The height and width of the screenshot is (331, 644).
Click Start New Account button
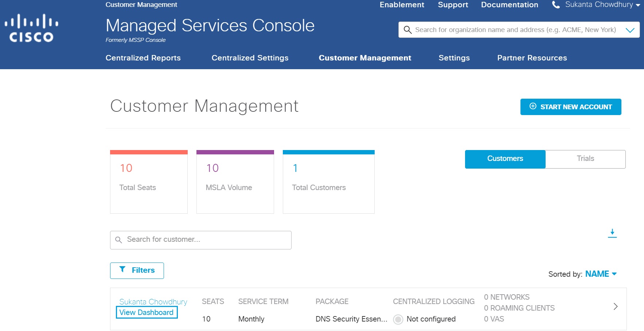pos(570,107)
